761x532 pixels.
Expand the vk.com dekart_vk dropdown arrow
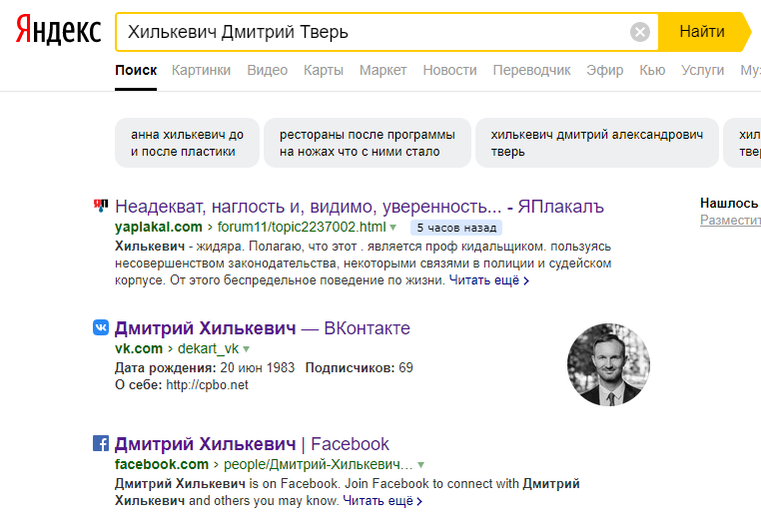[x=246, y=349]
